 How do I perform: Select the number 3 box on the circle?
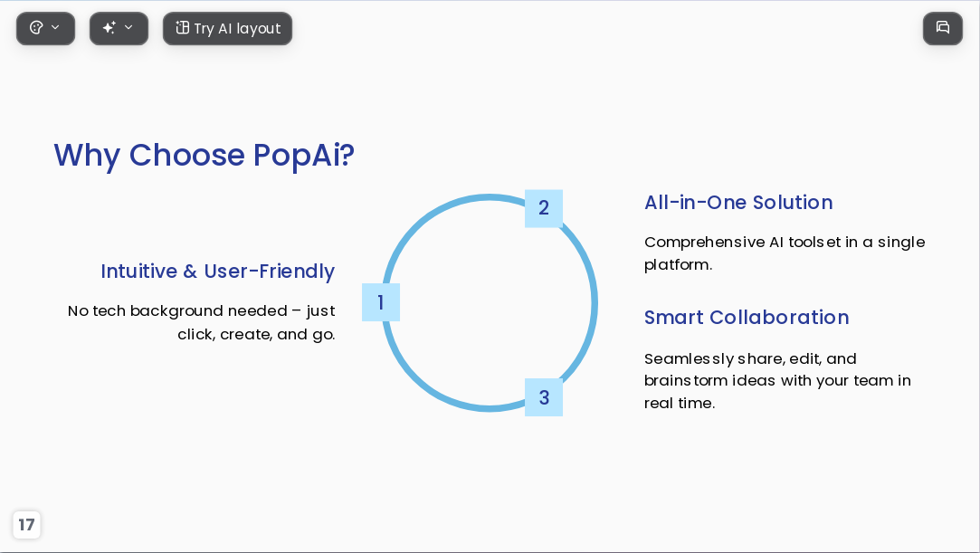pyautogui.click(x=544, y=397)
